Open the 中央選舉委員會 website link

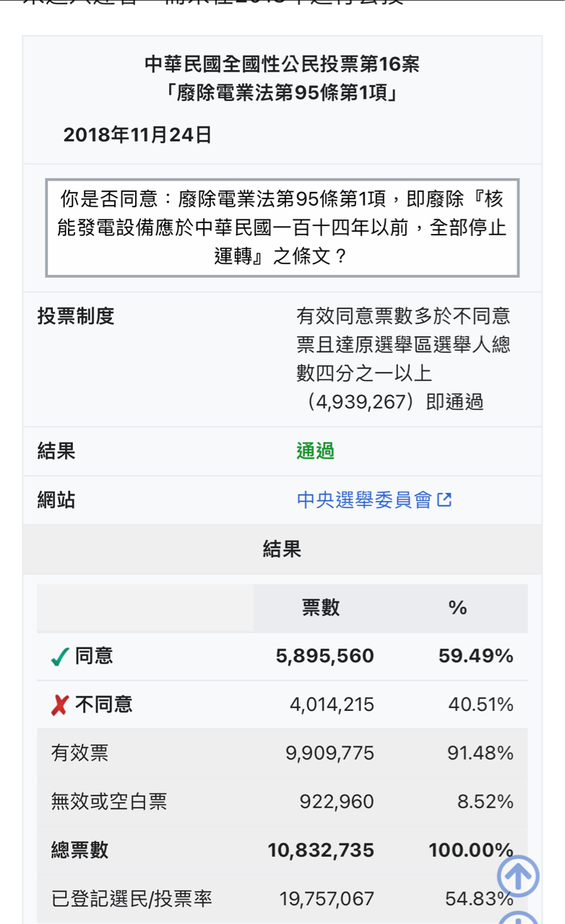[364, 500]
